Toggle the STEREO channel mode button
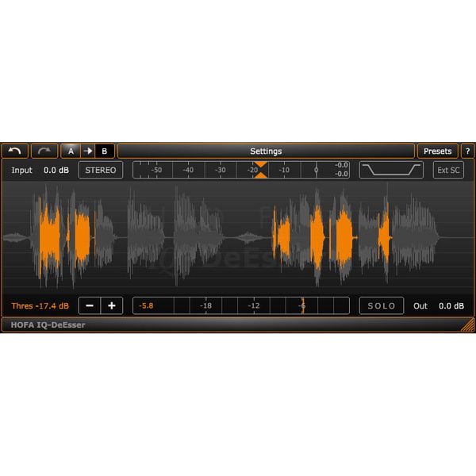The height and width of the screenshot is (476, 476). click(x=101, y=170)
